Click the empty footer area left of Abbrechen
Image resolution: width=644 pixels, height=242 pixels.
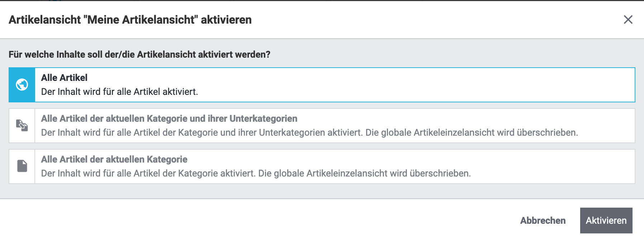(x=251, y=221)
